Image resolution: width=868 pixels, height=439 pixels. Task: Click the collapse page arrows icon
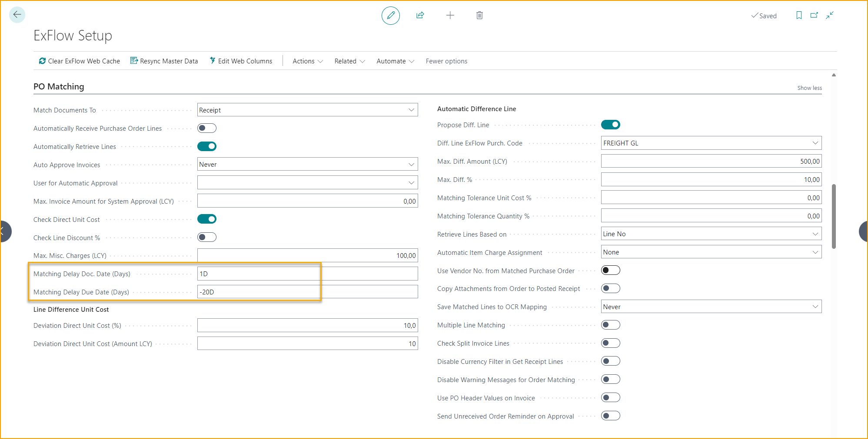830,15
